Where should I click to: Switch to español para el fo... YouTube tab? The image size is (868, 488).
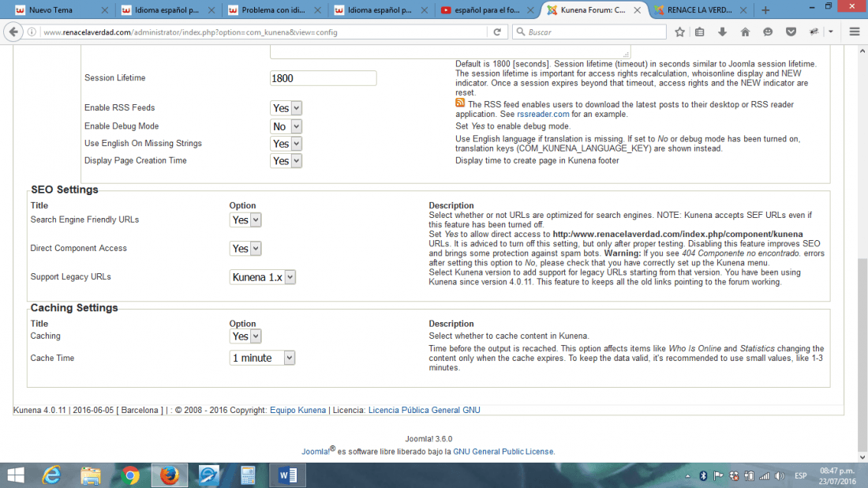point(487,10)
